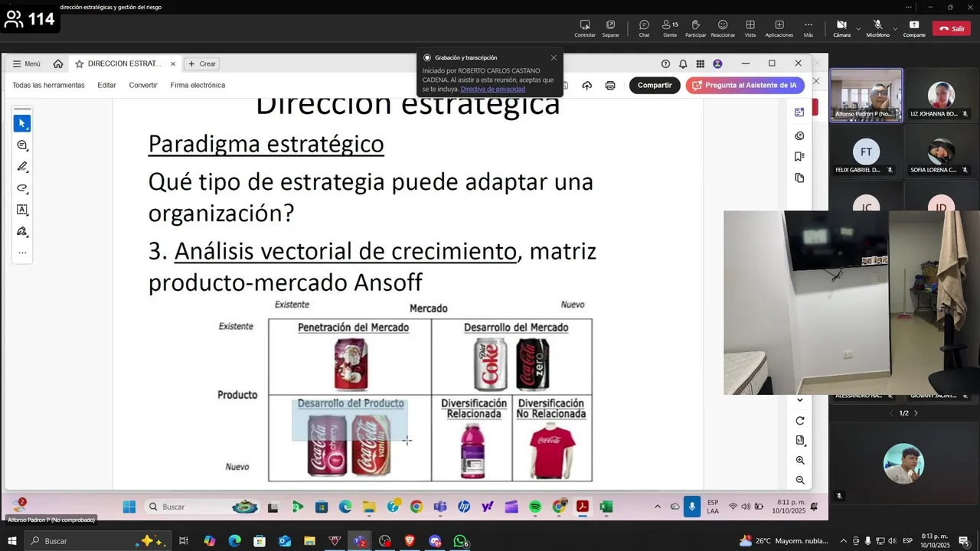Open Todas las herramientas
This screenshot has height=551, width=980.
[48, 85]
